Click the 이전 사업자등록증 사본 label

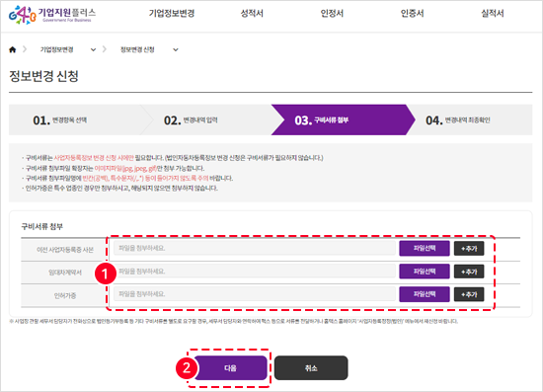(x=65, y=250)
